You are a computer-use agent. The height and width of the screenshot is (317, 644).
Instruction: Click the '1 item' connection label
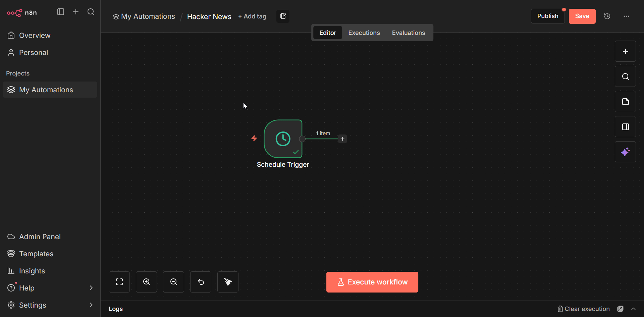point(323,133)
